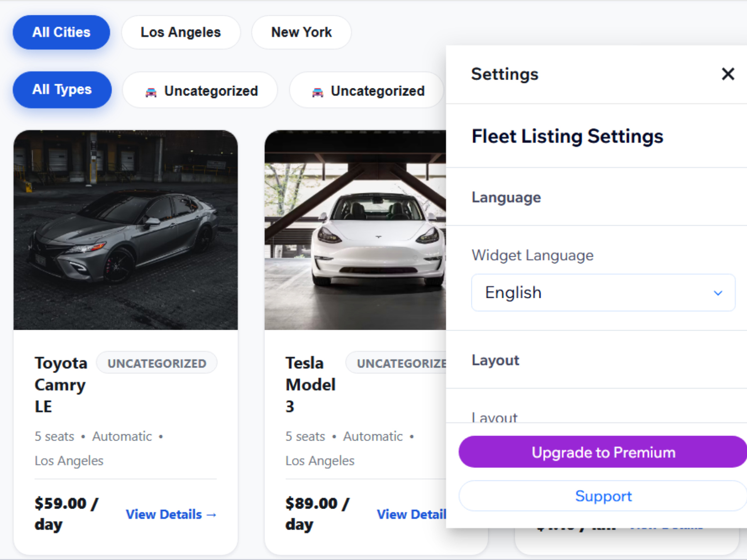This screenshot has width=747, height=560.
Task: Click the Toyota Camry photo thumbnail
Action: click(126, 230)
